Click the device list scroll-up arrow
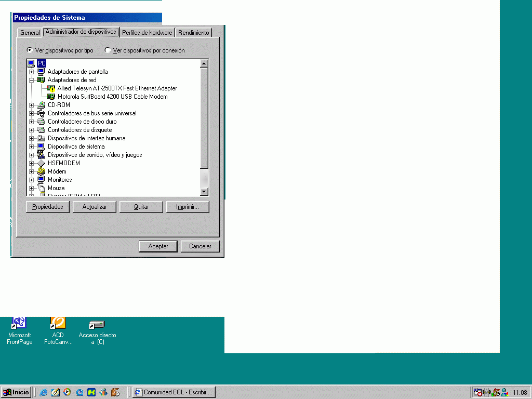Image resolution: width=532 pixels, height=399 pixels. (x=204, y=63)
